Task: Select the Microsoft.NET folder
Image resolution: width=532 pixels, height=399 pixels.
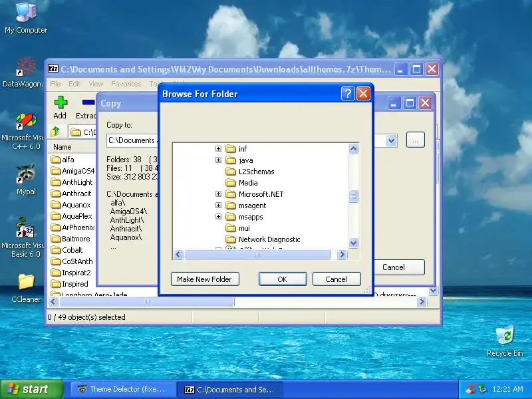Action: coord(255,194)
